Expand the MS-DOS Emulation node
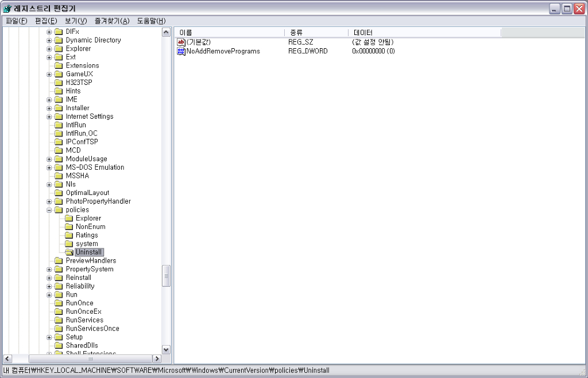The height and width of the screenshot is (378, 588). (49, 167)
